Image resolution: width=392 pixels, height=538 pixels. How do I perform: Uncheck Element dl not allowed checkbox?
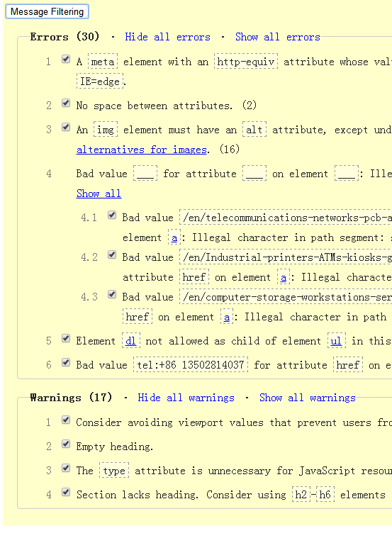coord(66,338)
